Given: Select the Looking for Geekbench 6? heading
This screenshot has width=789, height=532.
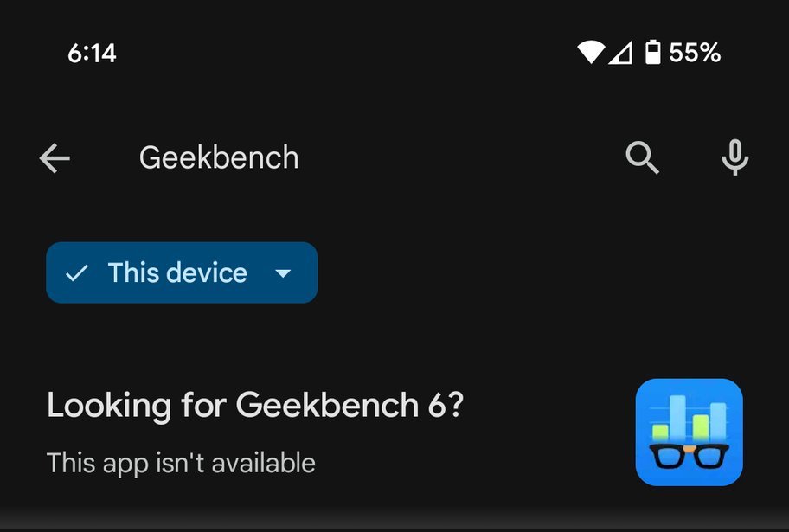Looking at the screenshot, I should click(x=255, y=405).
